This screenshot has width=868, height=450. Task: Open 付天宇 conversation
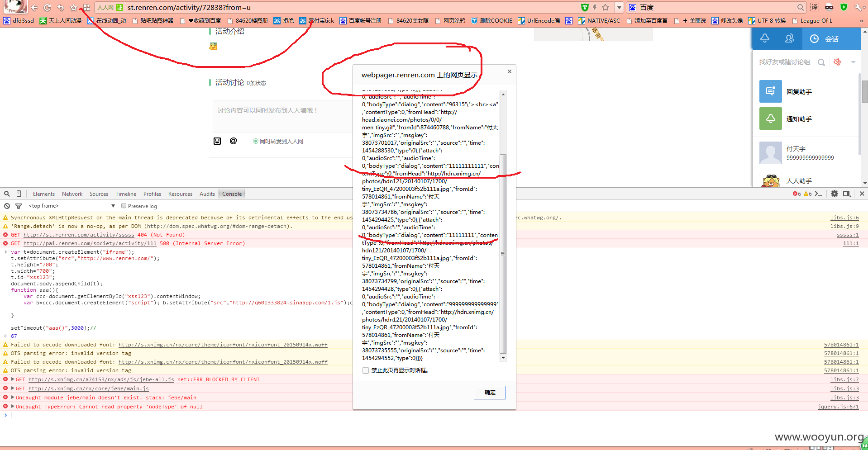(806, 153)
